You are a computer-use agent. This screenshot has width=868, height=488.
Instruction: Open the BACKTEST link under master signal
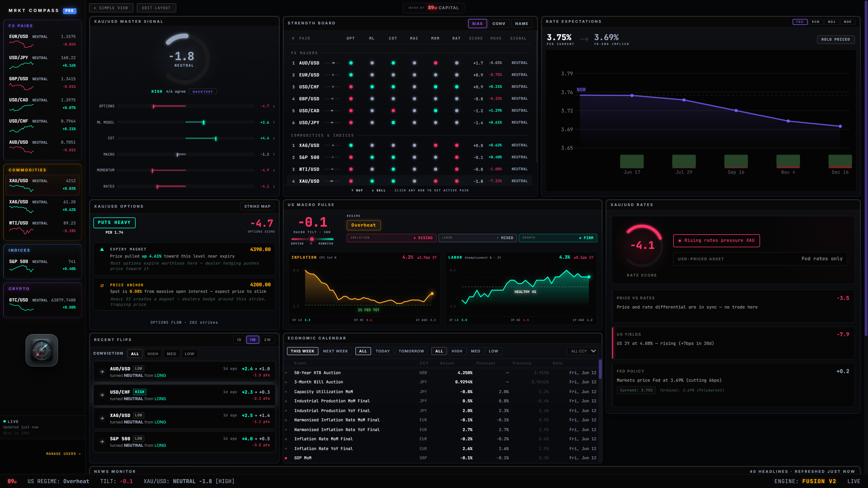click(x=203, y=92)
